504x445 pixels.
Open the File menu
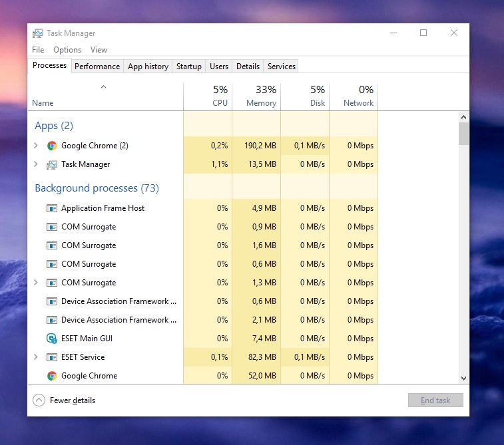tap(38, 50)
